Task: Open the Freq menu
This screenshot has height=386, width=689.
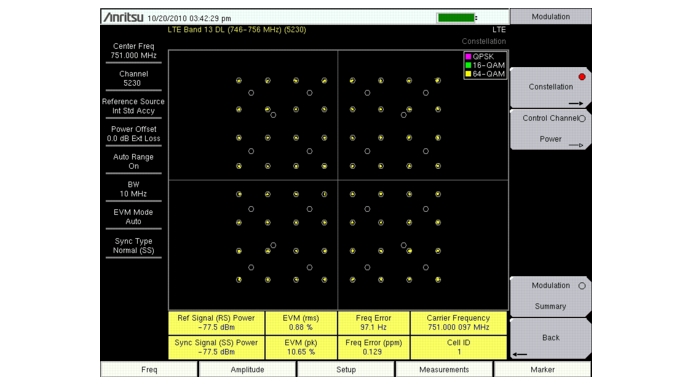Action: coord(149,369)
